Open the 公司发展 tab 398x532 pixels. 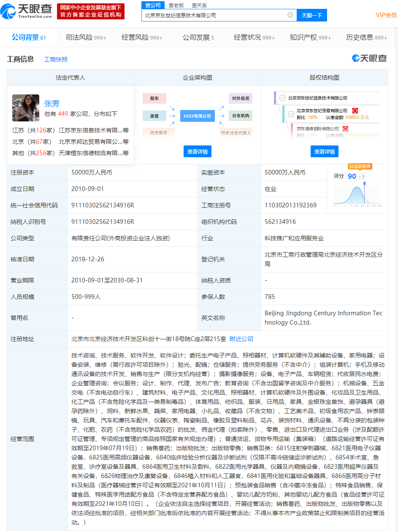tap(198, 38)
